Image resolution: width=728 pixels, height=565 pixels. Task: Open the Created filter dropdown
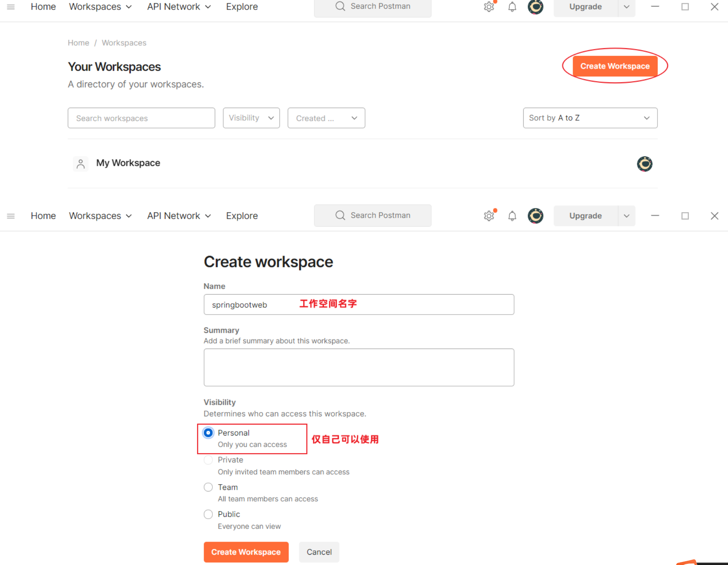326,118
